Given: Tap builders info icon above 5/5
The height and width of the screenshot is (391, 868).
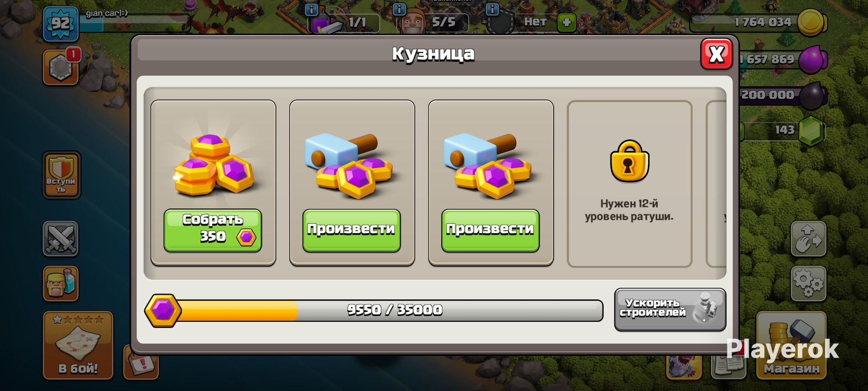Looking at the screenshot, I should 399,9.
